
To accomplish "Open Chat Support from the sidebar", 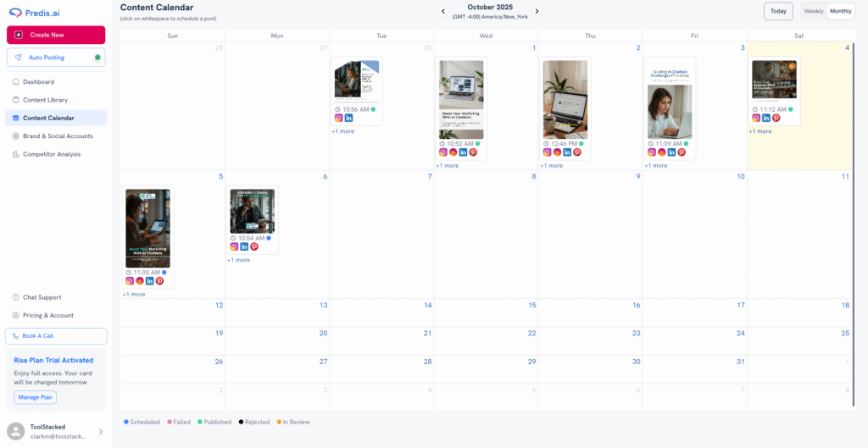I will click(42, 297).
